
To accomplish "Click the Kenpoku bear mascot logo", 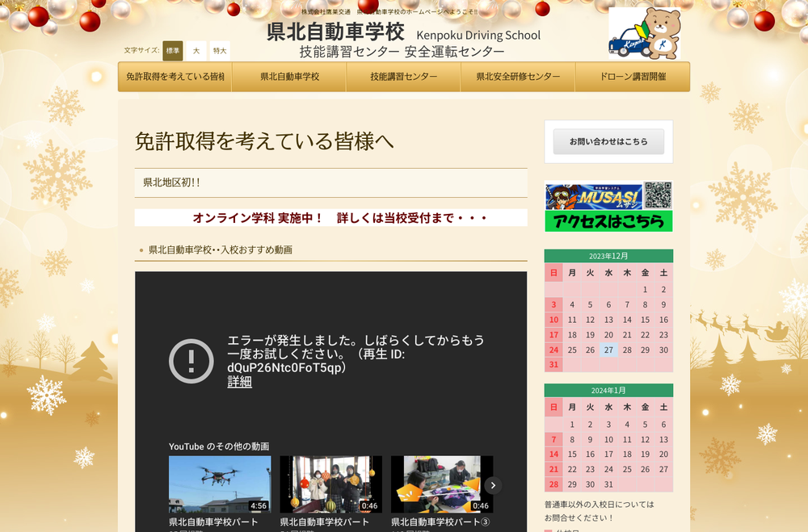I will point(644,33).
